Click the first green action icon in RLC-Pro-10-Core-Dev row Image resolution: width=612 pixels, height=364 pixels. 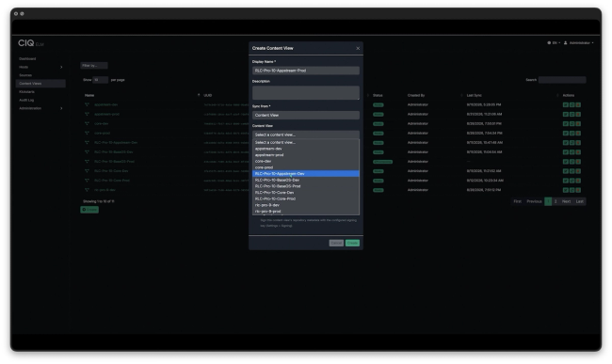pos(566,171)
